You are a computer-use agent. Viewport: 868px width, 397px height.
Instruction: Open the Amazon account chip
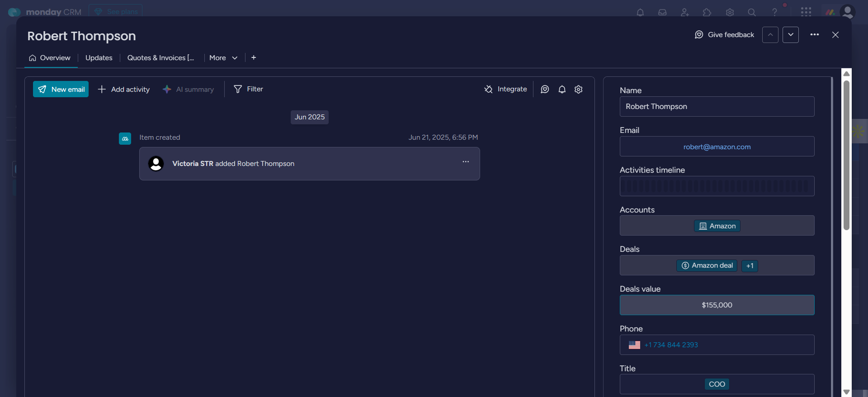click(x=717, y=226)
